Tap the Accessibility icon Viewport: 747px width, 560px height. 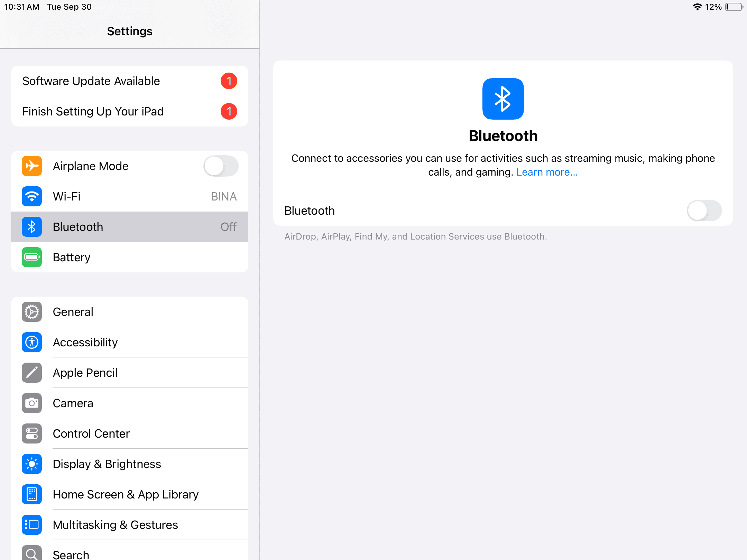pos(32,342)
